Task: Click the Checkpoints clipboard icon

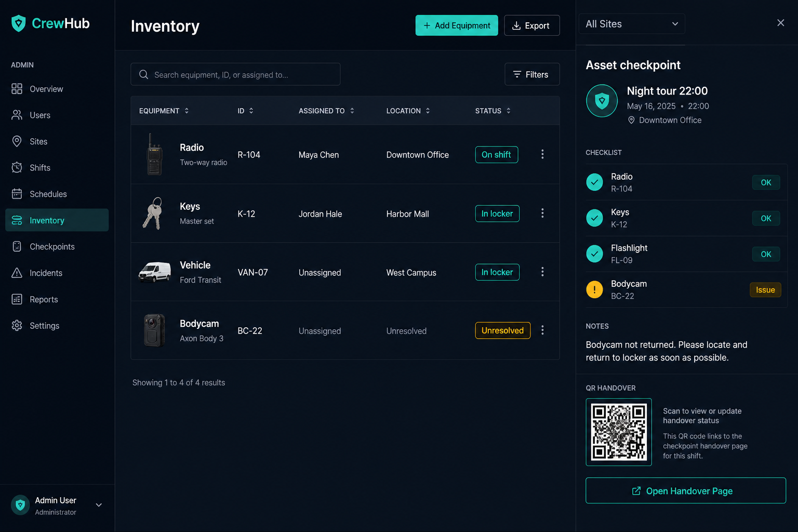Action: tap(17, 247)
